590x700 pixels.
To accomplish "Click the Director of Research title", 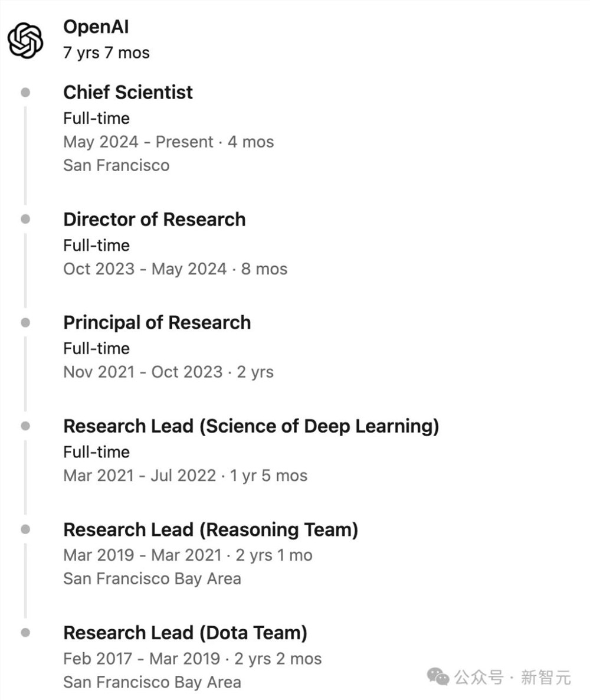I will 155,220.
